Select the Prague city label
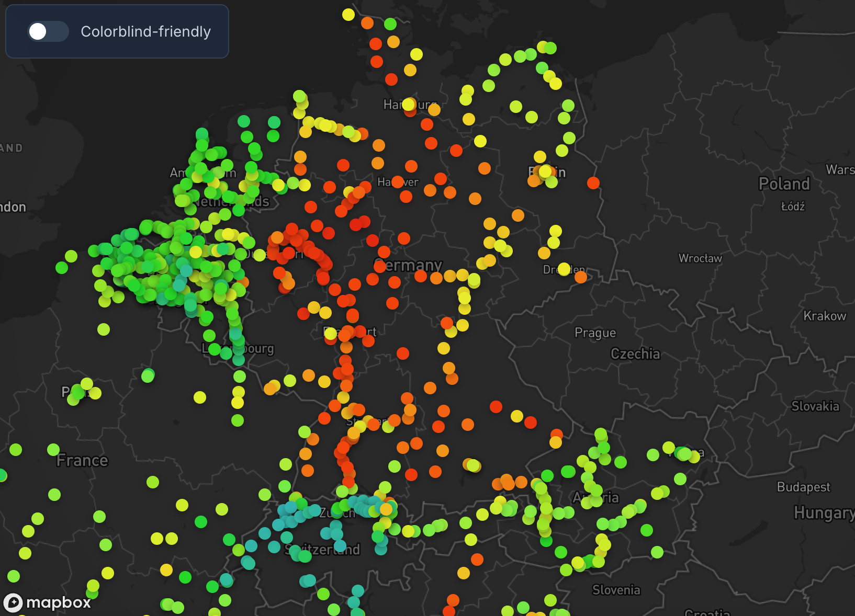 [595, 333]
